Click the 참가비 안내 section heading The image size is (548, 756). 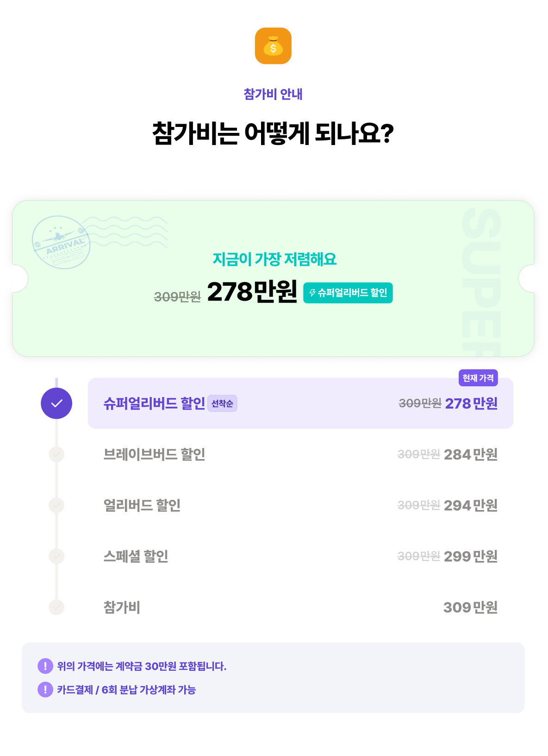[x=273, y=94]
